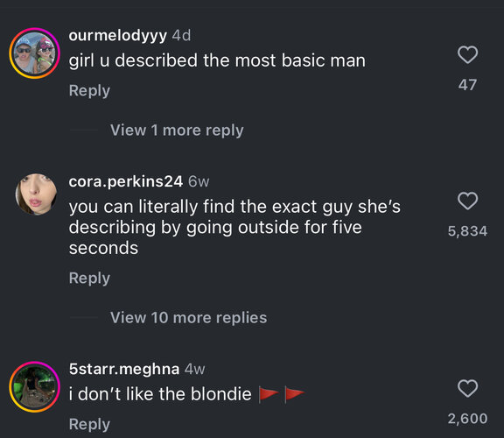This screenshot has width=504, height=438.
Task: Click the 2,600 likes count
Action: (x=467, y=419)
